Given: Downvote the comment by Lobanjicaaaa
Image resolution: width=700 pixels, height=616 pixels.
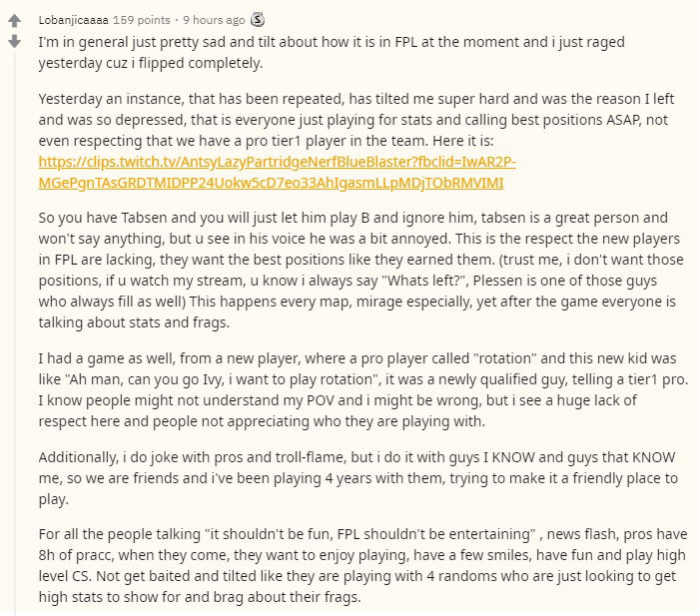Looking at the screenshot, I should click(15, 42).
